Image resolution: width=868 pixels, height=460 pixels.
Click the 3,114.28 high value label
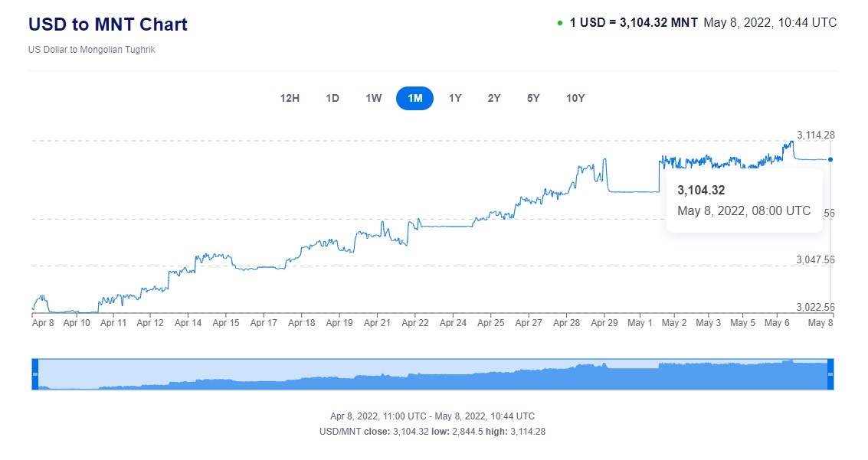(815, 135)
